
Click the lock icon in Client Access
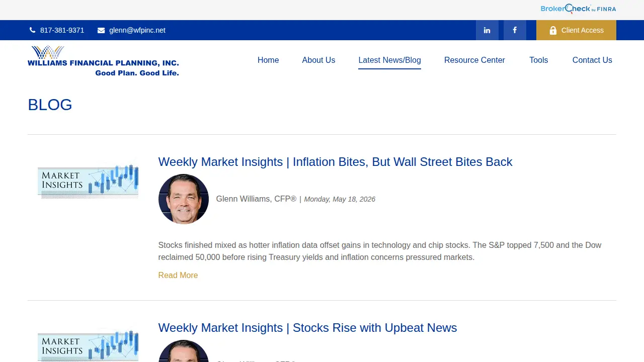[x=553, y=30]
